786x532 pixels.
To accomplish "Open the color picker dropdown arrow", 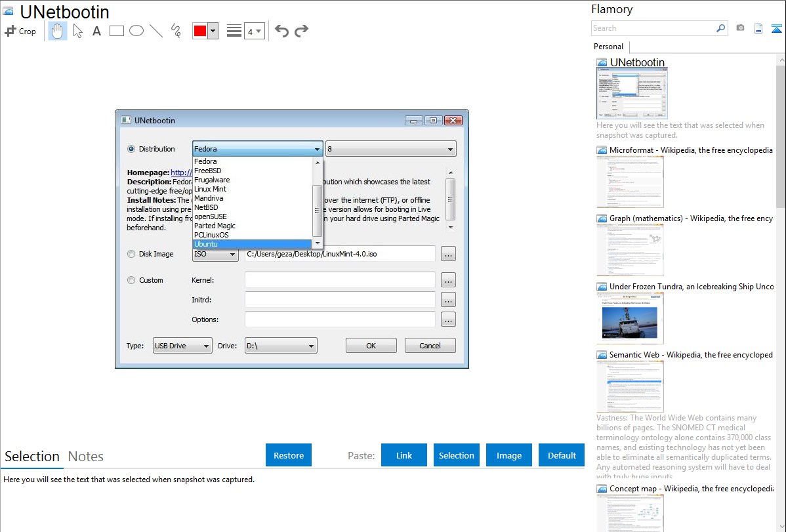I will coord(213,31).
